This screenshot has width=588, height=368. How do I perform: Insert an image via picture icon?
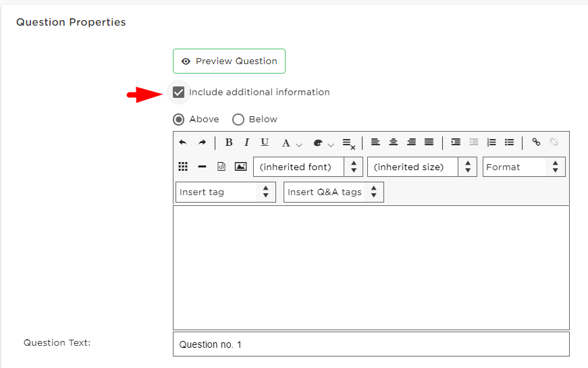tap(240, 167)
